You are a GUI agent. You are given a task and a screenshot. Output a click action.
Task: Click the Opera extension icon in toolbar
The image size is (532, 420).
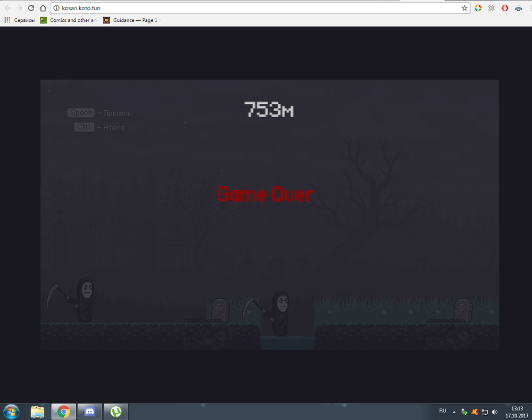click(505, 8)
